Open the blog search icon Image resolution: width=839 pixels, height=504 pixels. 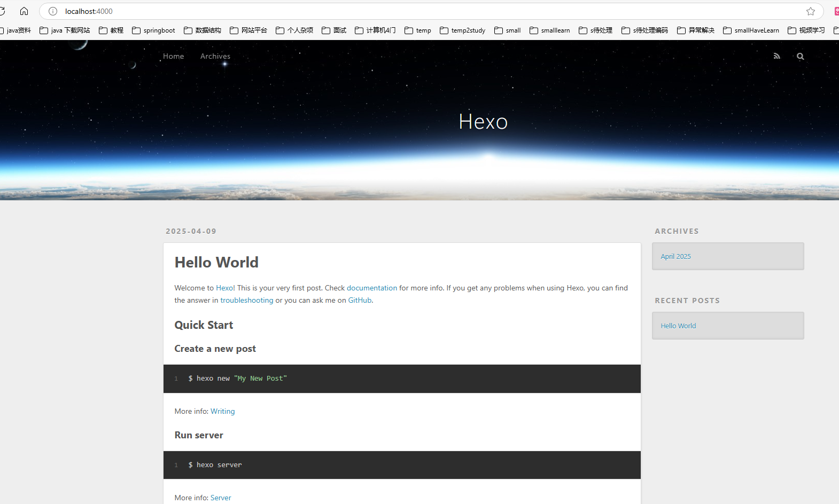point(801,56)
